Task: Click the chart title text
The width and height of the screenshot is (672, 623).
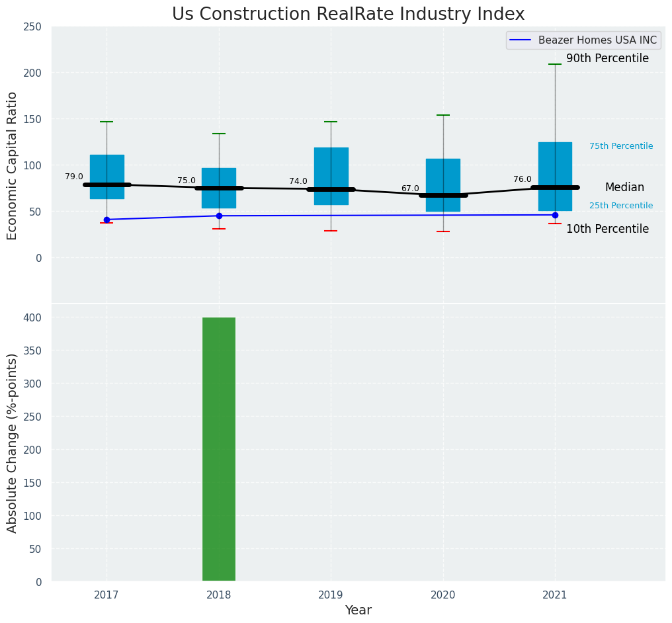Action: click(348, 15)
